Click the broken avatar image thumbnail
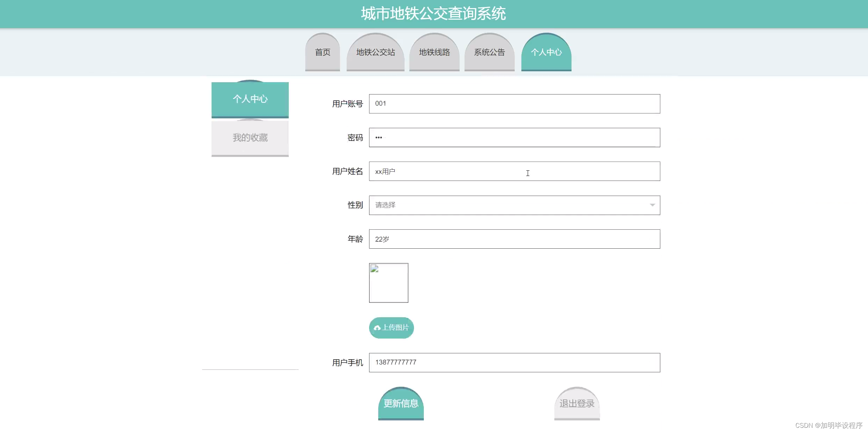This screenshot has height=432, width=868. point(388,283)
